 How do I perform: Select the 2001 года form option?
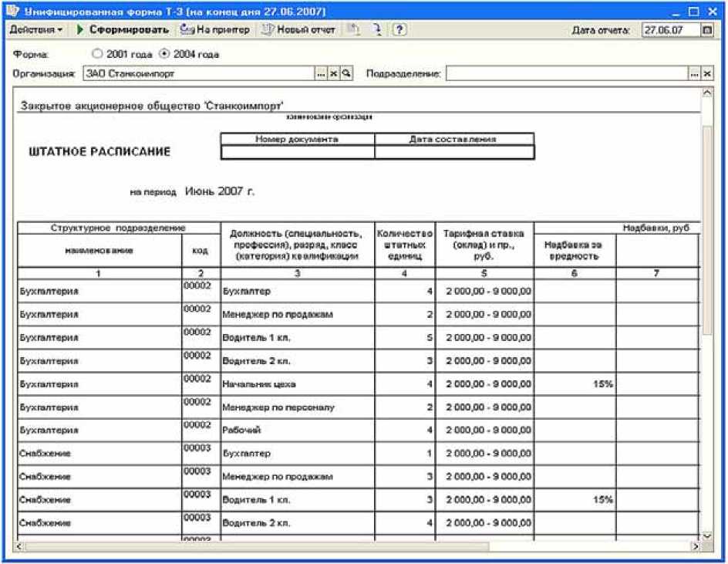(97, 55)
